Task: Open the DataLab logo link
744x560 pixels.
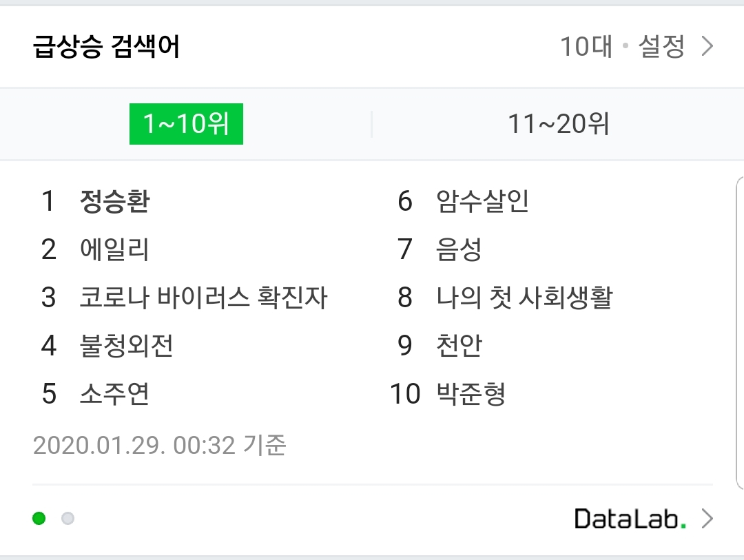Action: (x=630, y=518)
